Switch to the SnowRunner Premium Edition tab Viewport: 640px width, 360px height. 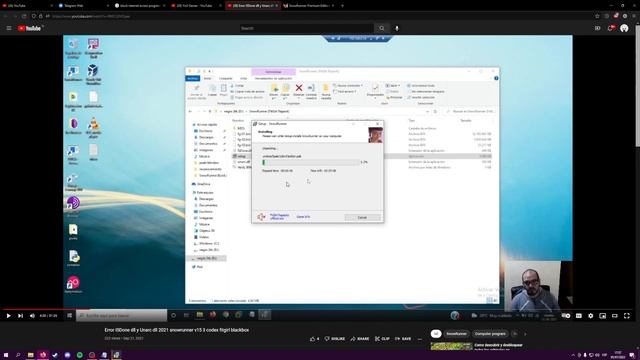point(308,6)
